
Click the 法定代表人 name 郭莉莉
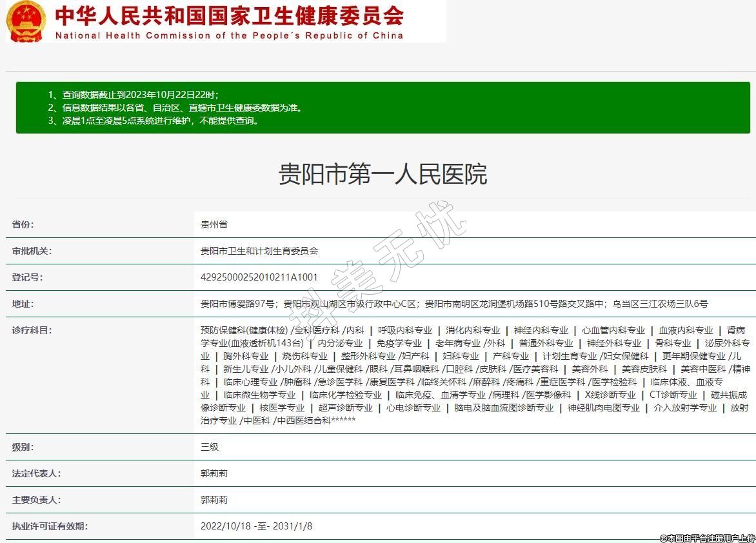tap(214, 473)
